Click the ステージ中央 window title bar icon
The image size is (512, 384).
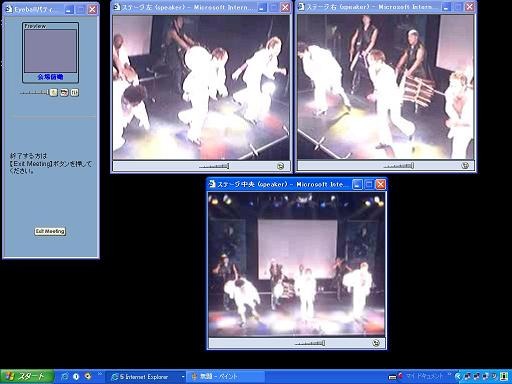coord(212,184)
